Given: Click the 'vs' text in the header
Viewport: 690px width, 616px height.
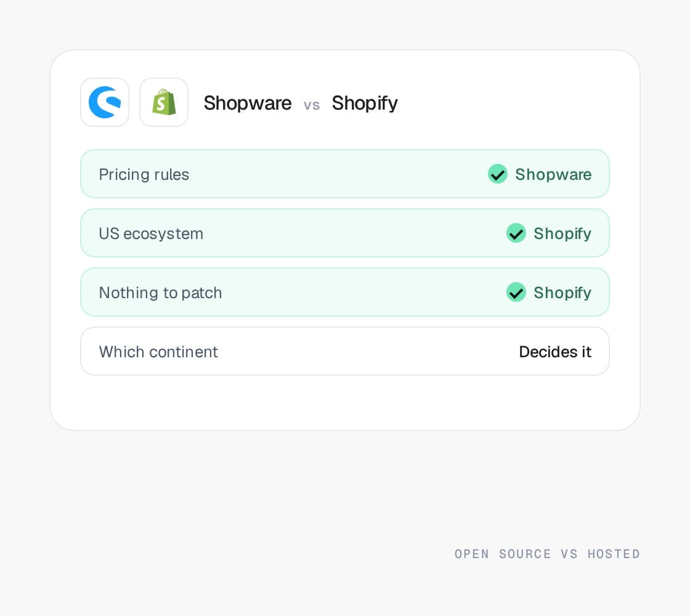Looking at the screenshot, I should tap(312, 105).
